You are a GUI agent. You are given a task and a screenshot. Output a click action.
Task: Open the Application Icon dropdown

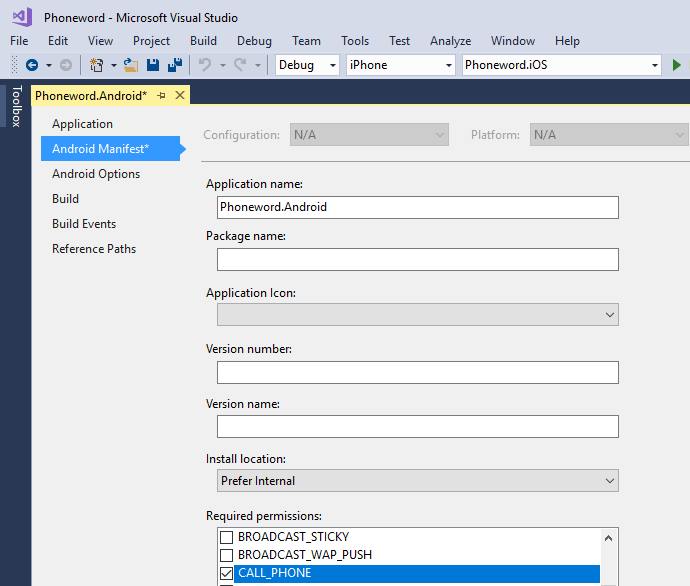[x=417, y=314]
